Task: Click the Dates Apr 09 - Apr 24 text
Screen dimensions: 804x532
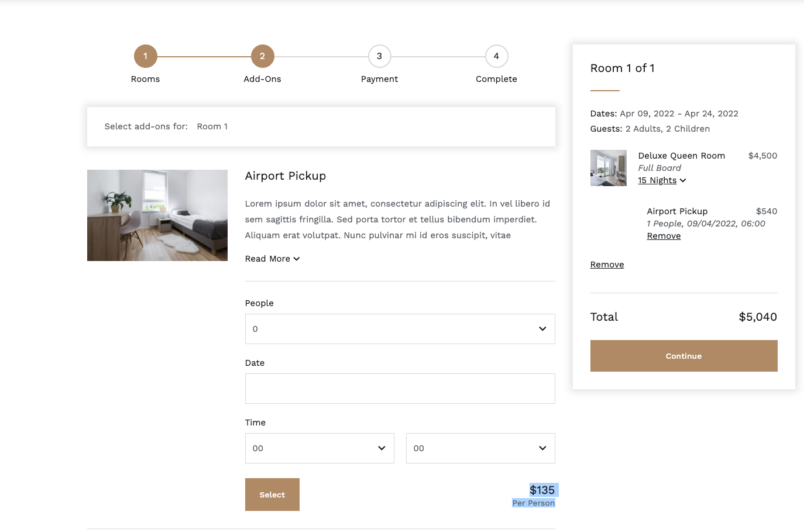Action: coord(664,114)
